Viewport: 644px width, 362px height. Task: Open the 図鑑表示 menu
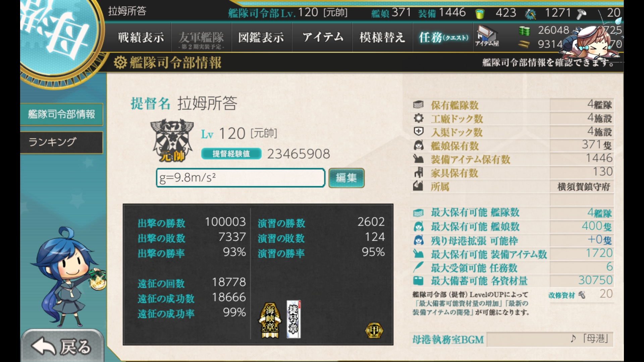click(x=261, y=37)
